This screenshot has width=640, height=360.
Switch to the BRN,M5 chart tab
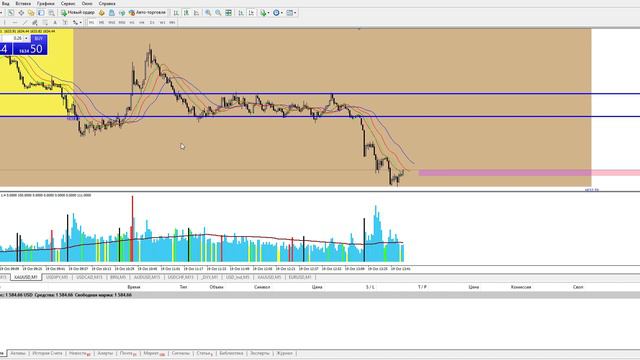click(x=118, y=277)
